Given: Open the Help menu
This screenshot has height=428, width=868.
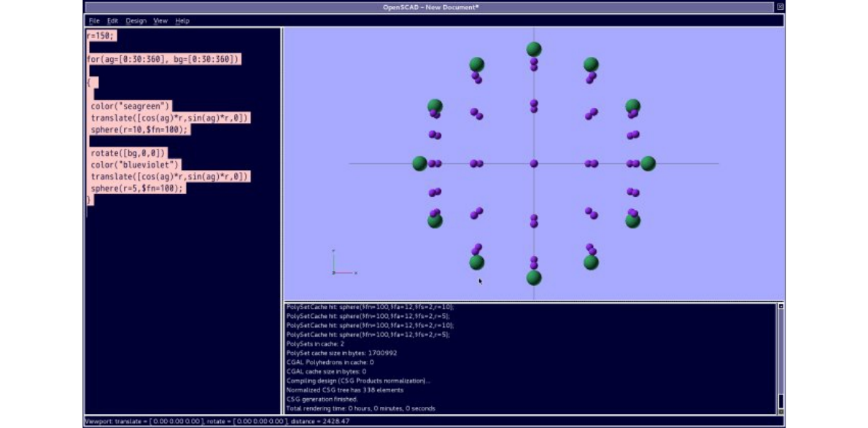Looking at the screenshot, I should 182,21.
